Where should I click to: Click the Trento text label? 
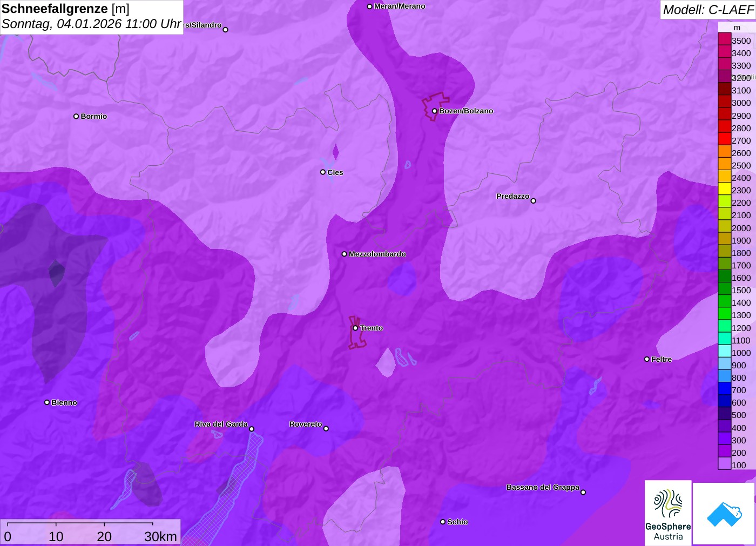(x=372, y=328)
